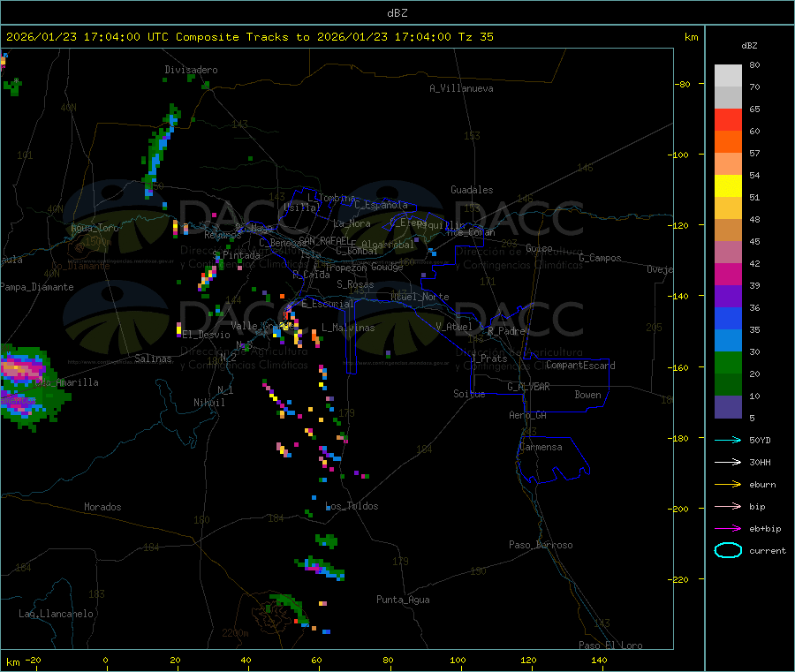The image size is (795, 672).
Task: Select the 39-42 dBZ magenta swatch
Action: point(728,275)
